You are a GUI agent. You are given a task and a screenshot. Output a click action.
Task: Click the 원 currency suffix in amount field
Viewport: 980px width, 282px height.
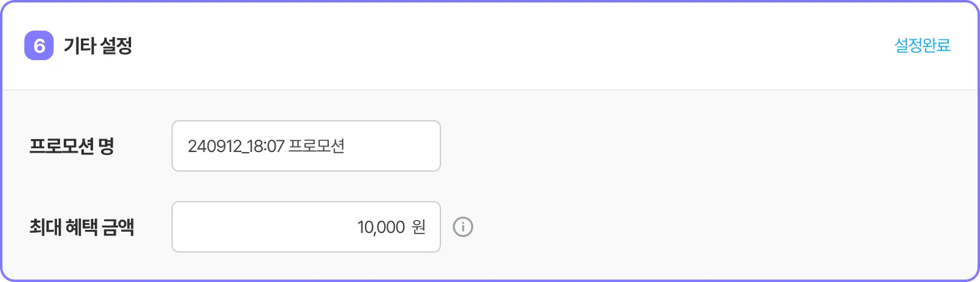419,227
